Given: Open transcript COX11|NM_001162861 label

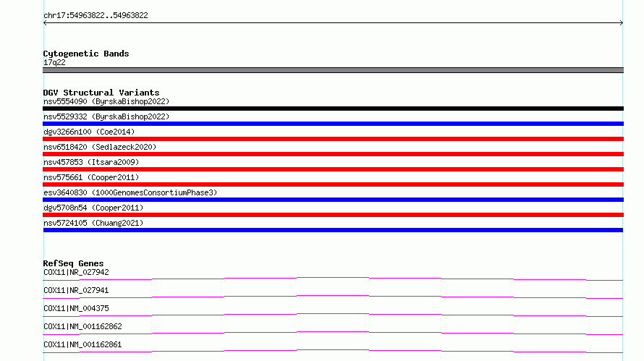Looking at the screenshot, I should [x=82, y=344].
